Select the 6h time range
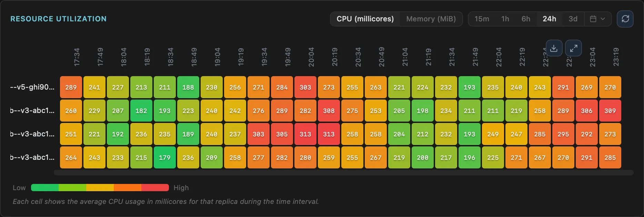644x217 pixels. coord(526,19)
